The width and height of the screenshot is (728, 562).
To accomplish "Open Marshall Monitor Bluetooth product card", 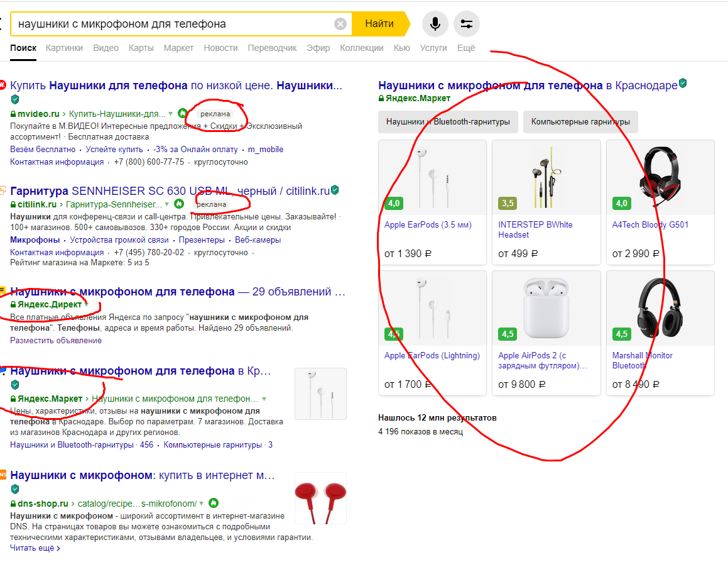I will [x=660, y=333].
